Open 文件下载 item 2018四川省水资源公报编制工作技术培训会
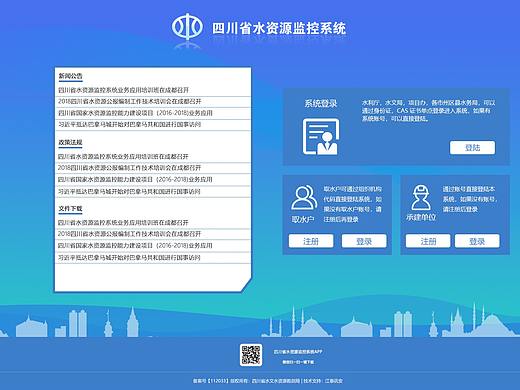Image resolution: width=520 pixels, height=390 pixels. point(130,234)
